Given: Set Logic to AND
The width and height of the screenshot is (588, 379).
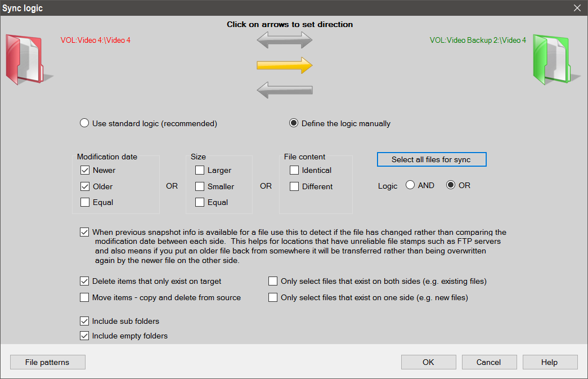Looking at the screenshot, I should 410,185.
